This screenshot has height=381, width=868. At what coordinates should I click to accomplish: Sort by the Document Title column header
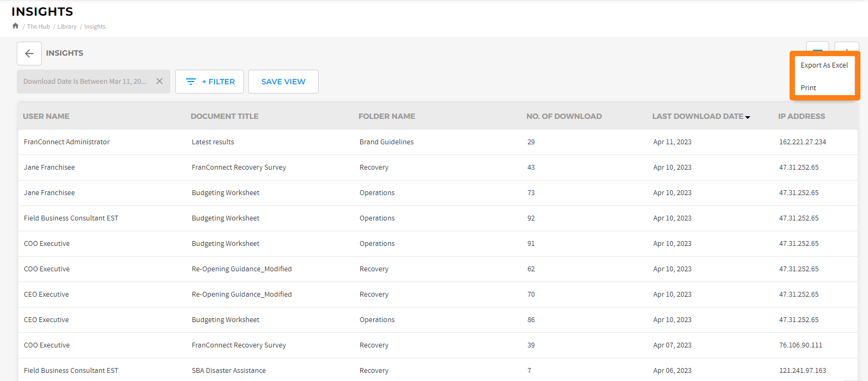[x=224, y=116]
